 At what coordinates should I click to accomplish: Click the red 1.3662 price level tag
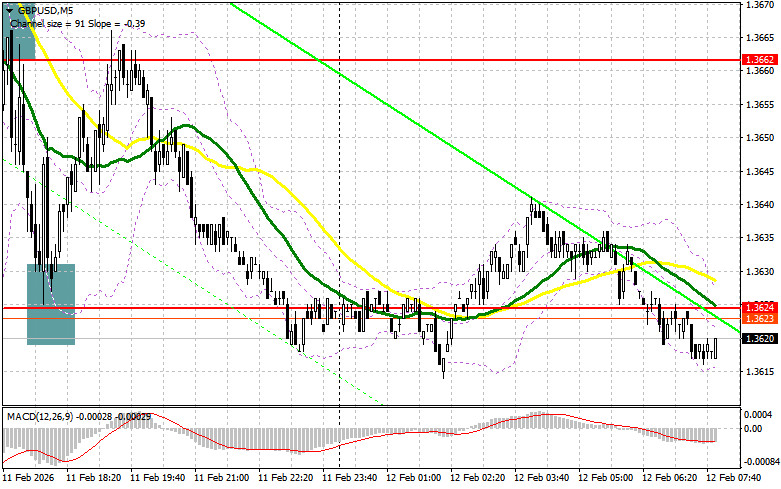click(x=759, y=60)
